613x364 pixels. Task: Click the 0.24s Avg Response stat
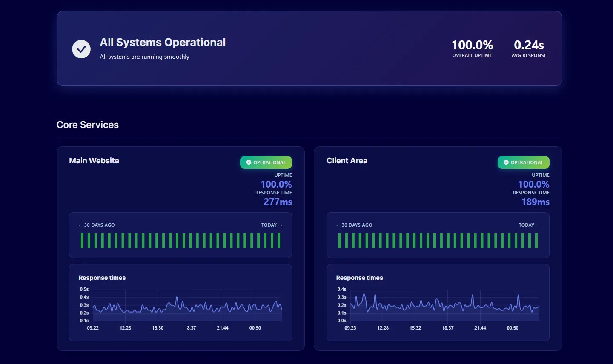pyautogui.click(x=529, y=48)
